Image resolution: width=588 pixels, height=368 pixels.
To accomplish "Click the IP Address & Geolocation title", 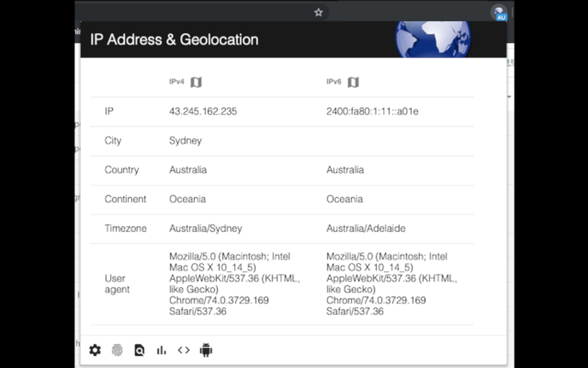I will pos(174,40).
